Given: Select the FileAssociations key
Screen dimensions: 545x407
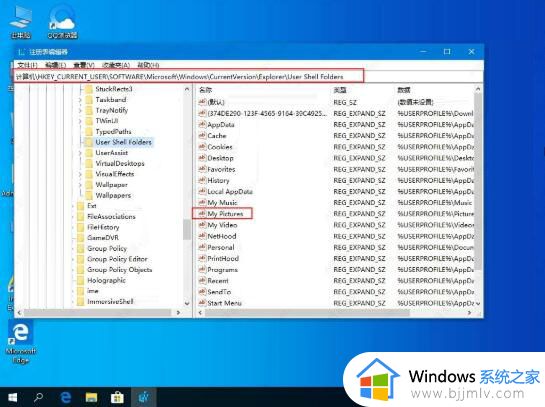Looking at the screenshot, I should [111, 217].
